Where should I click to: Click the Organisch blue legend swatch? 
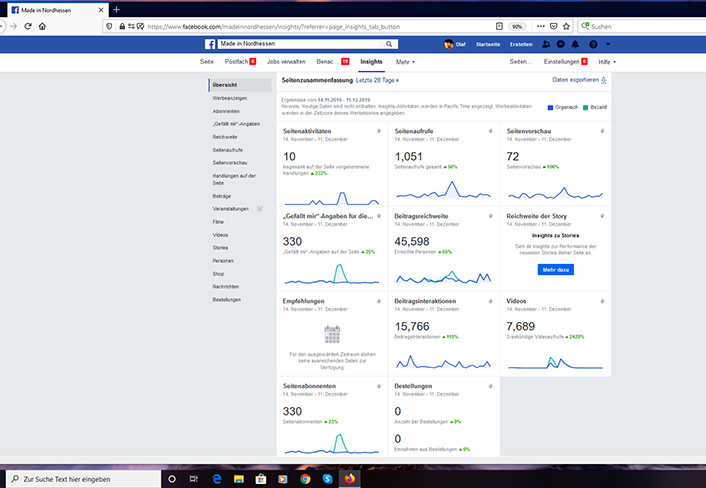(550, 108)
